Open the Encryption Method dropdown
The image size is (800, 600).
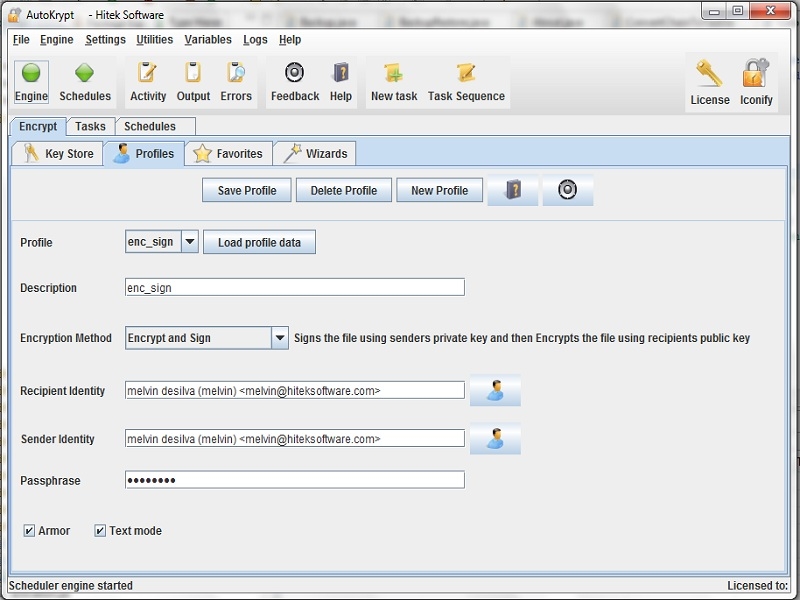(x=280, y=338)
